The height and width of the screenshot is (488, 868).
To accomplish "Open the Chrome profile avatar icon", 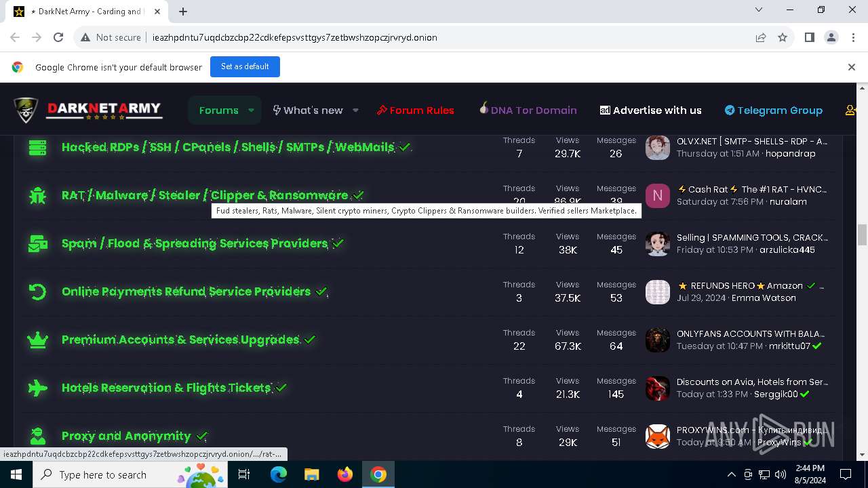I will pos(831,37).
